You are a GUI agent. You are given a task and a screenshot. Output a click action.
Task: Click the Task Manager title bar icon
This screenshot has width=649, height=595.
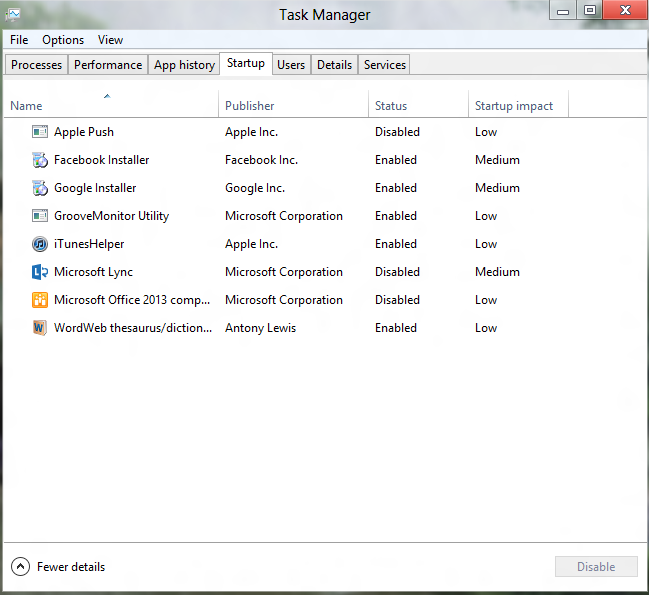coord(14,13)
